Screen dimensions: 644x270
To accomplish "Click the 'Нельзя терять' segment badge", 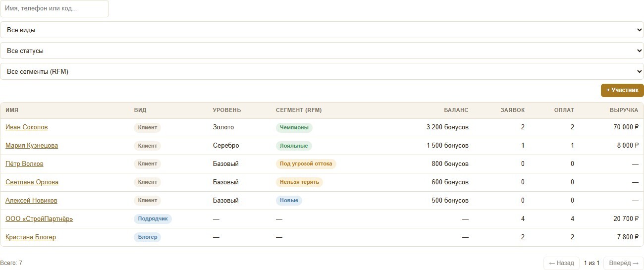I will [300, 182].
